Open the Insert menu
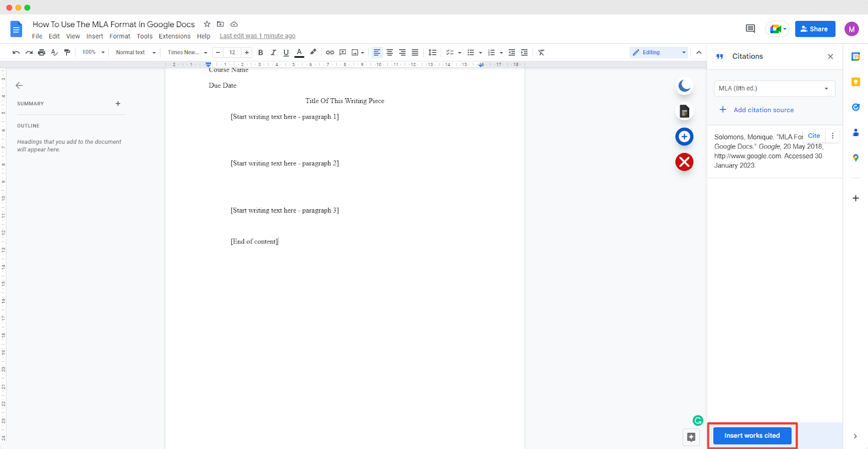The image size is (868, 449). [x=95, y=36]
